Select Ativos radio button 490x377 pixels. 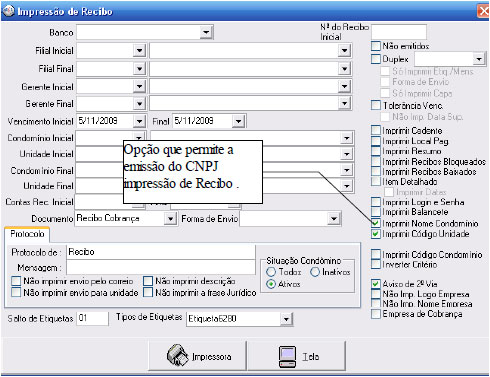271,284
